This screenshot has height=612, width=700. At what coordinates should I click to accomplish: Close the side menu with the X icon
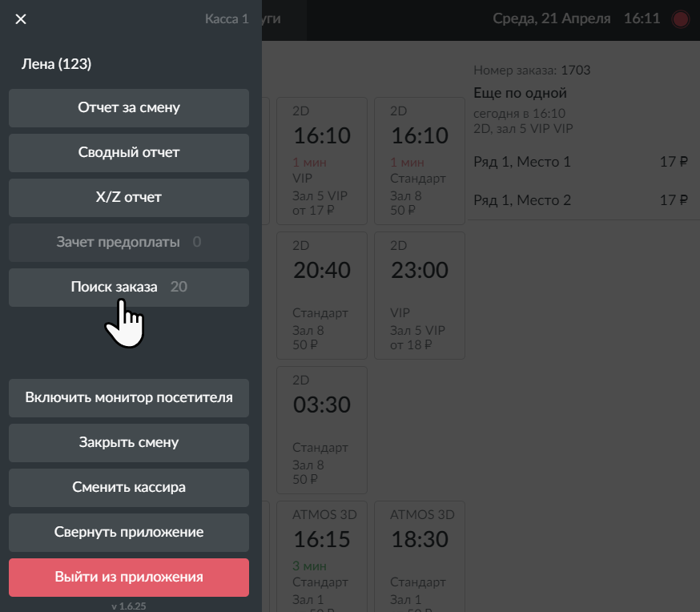click(x=21, y=19)
